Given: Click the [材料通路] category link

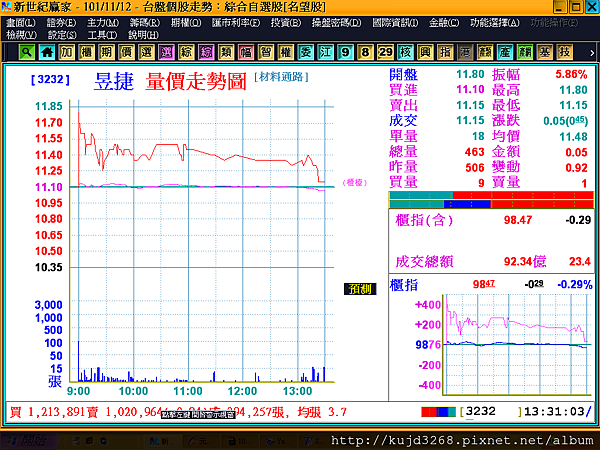Looking at the screenshot, I should [x=281, y=77].
